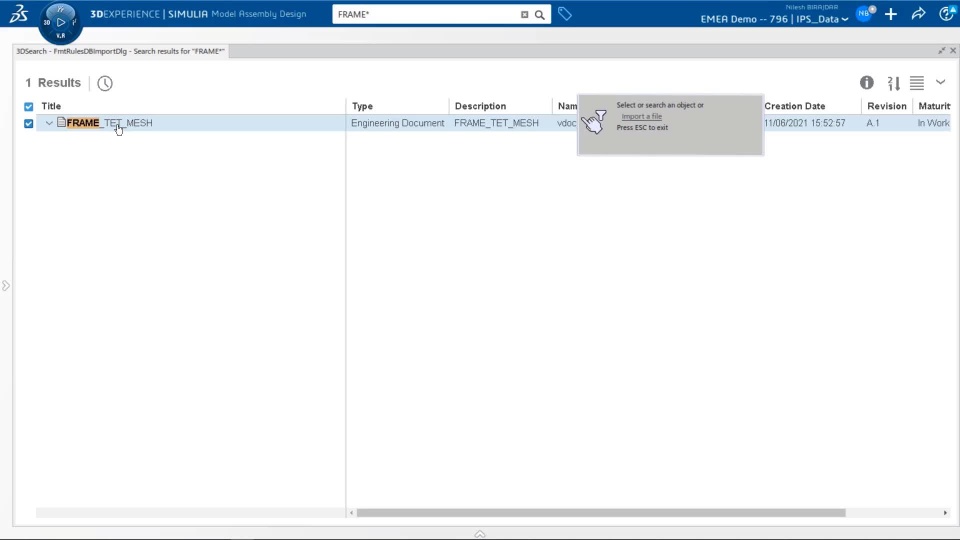The height and width of the screenshot is (540, 960).
Task: Shrink the search panel with the collapse arrows icon
Action: tap(942, 50)
